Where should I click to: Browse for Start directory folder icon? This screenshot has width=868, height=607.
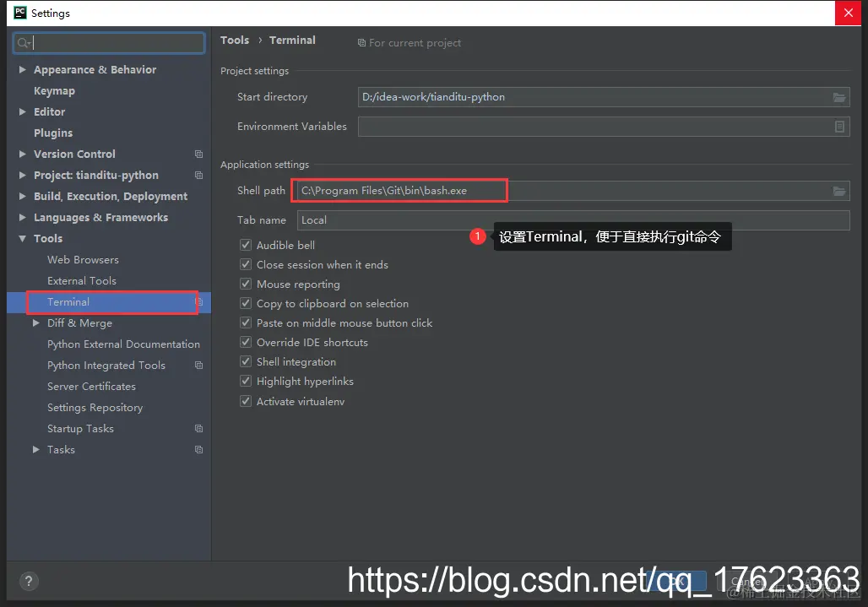838,97
